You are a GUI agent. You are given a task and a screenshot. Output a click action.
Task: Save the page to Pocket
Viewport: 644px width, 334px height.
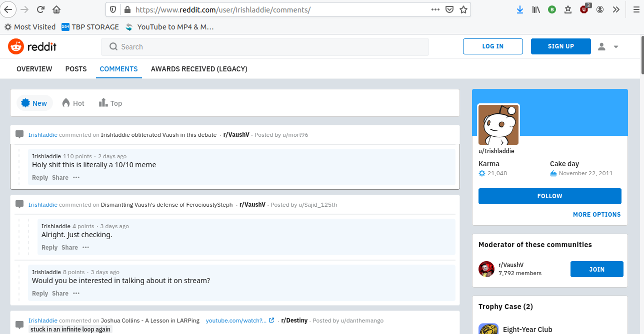(449, 9)
